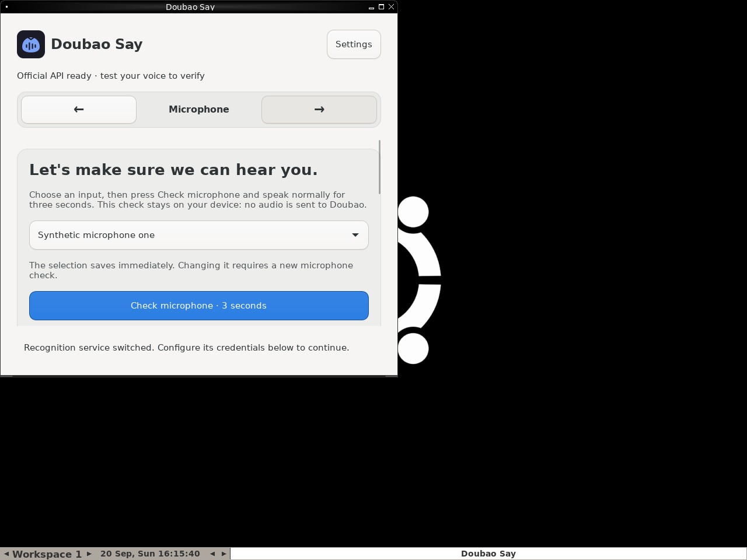Open the Synthetic microphone one dropdown
This screenshot has height=560, width=747.
tap(199, 235)
